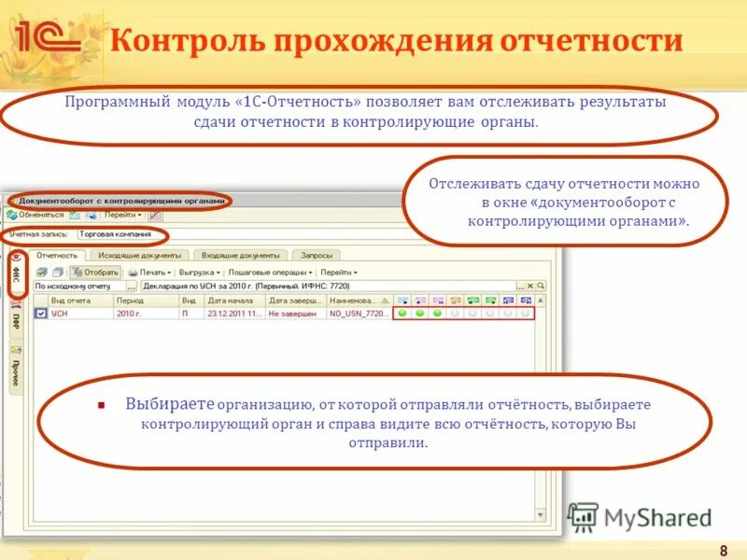Image resolution: width=747 pixels, height=560 pixels.
Task: Click the third status-stage icon in the table header
Action: coord(438,301)
